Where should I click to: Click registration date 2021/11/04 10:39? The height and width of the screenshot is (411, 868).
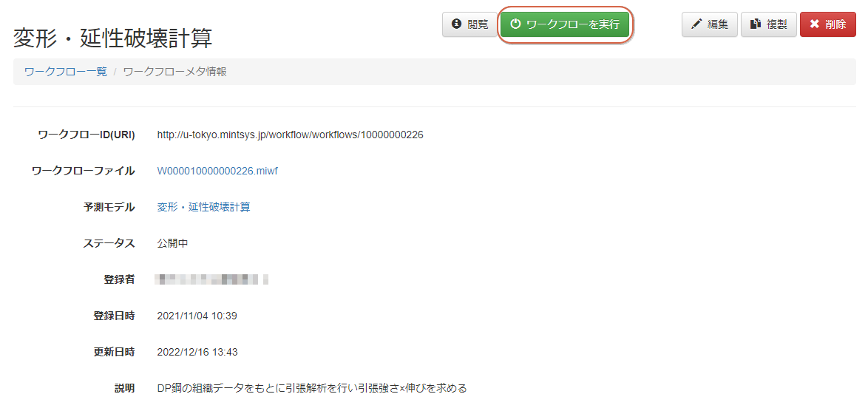click(197, 316)
